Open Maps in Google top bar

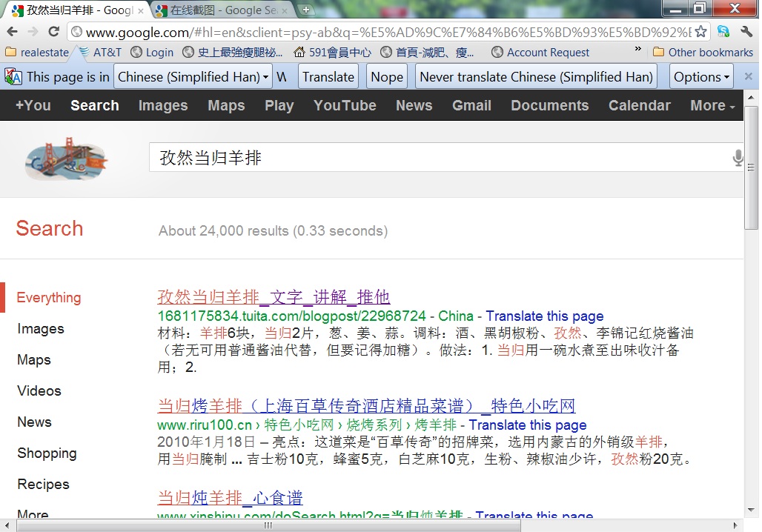pyautogui.click(x=227, y=105)
